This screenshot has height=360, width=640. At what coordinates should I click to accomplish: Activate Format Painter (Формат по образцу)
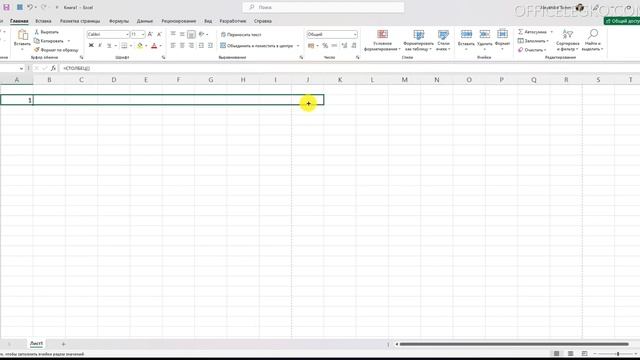point(56,50)
